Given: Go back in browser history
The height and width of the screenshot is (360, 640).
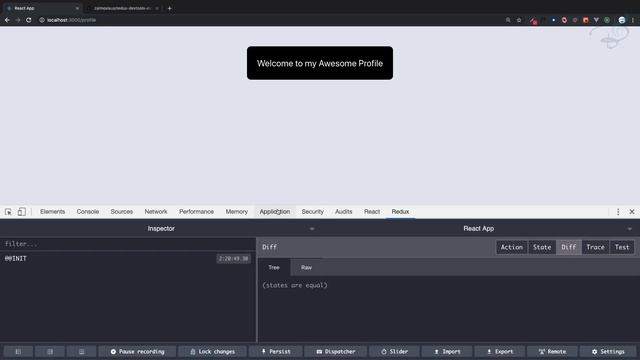Looking at the screenshot, I should (x=7, y=20).
